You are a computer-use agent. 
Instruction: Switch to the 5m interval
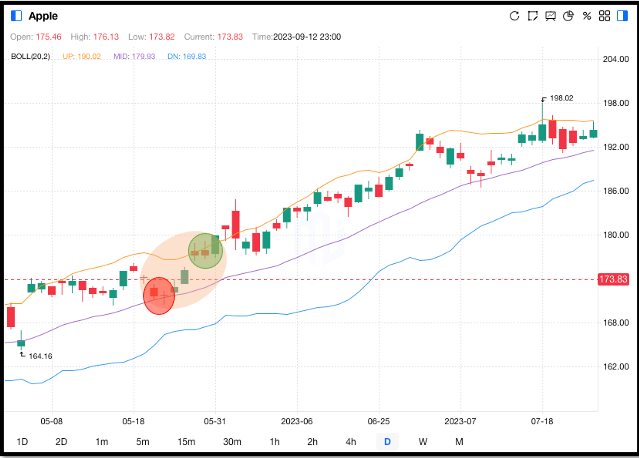pos(143,442)
